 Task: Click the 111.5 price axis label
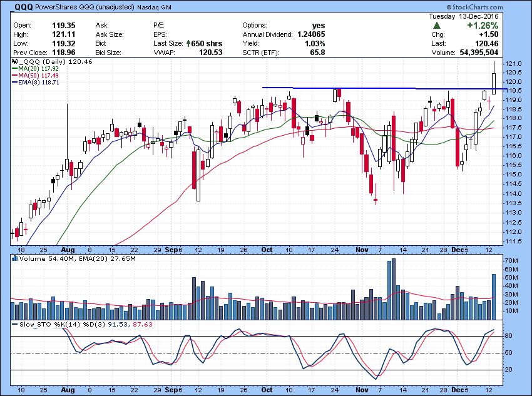(513, 241)
